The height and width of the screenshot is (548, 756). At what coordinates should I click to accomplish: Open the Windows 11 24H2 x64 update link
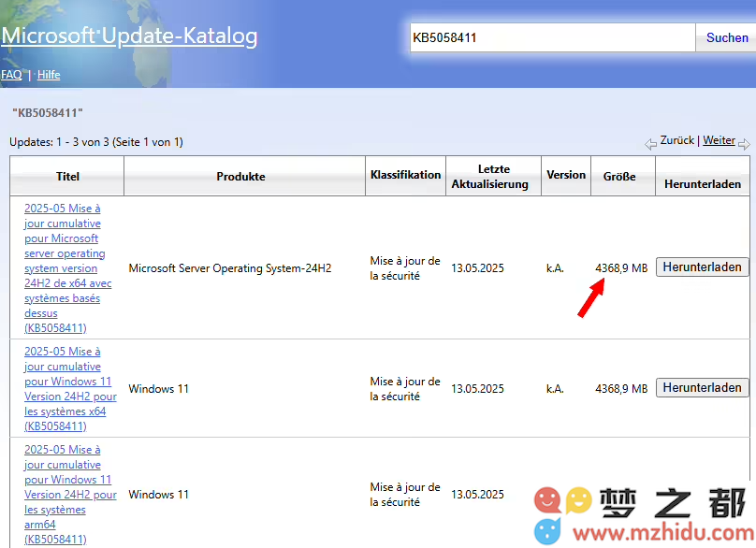point(70,389)
